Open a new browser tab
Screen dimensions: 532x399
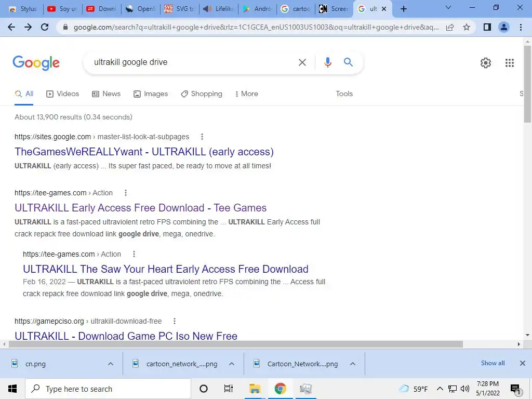coord(403,9)
